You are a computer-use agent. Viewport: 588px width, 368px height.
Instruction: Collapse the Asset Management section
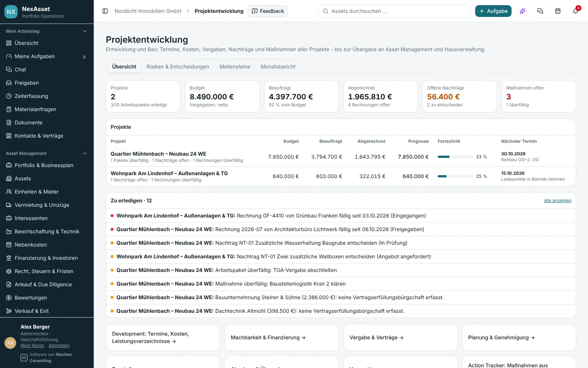(85, 153)
